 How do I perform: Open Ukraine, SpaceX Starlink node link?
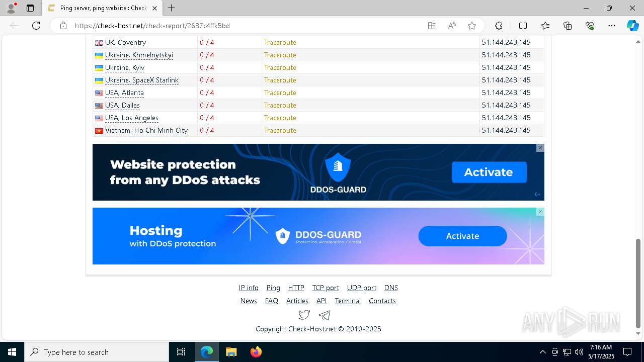pyautogui.click(x=142, y=80)
